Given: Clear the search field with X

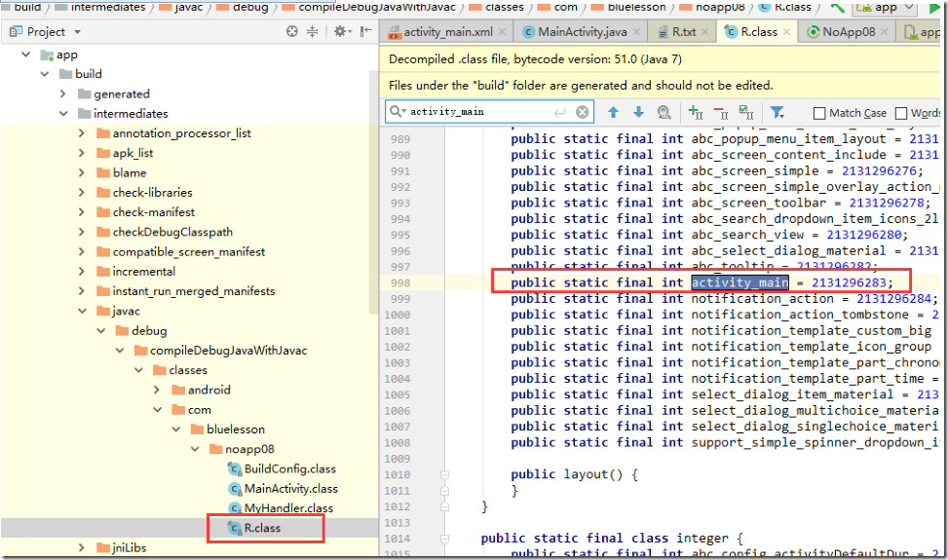Looking at the screenshot, I should coord(582,112).
